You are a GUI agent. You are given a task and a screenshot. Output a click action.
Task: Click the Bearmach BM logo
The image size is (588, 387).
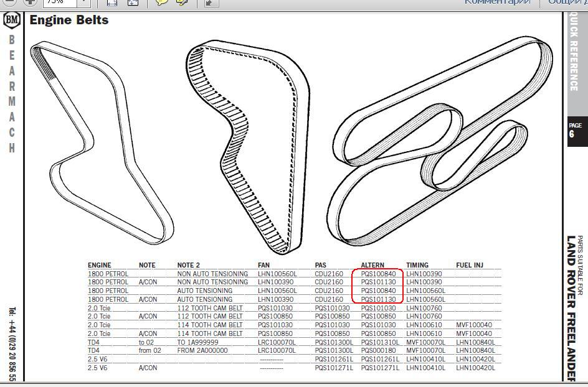(x=12, y=19)
